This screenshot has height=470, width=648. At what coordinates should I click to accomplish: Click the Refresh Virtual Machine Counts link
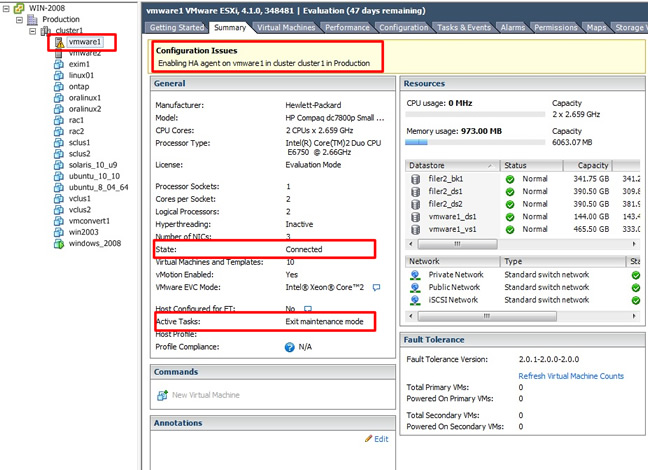click(x=570, y=375)
